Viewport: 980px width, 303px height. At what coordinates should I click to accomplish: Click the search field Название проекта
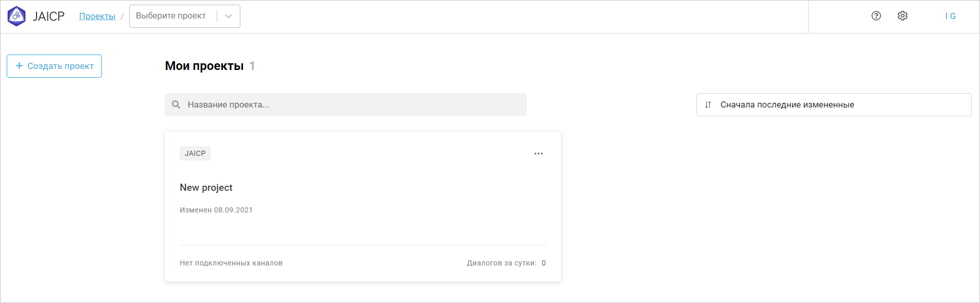[x=345, y=104]
